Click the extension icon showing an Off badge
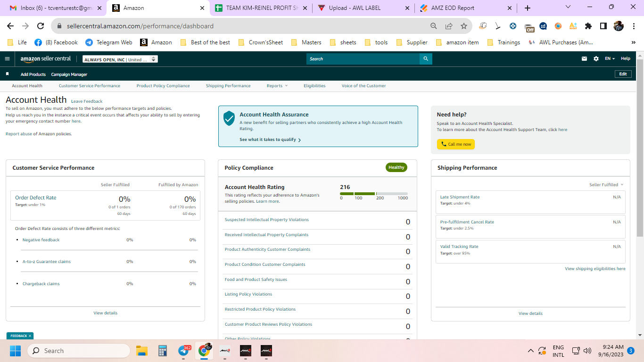 529,27
